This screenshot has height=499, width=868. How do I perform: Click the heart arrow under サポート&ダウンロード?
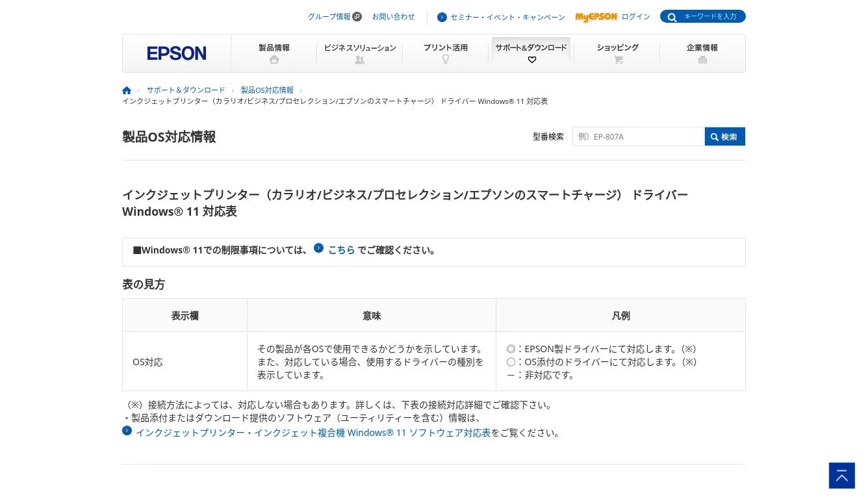coord(532,60)
